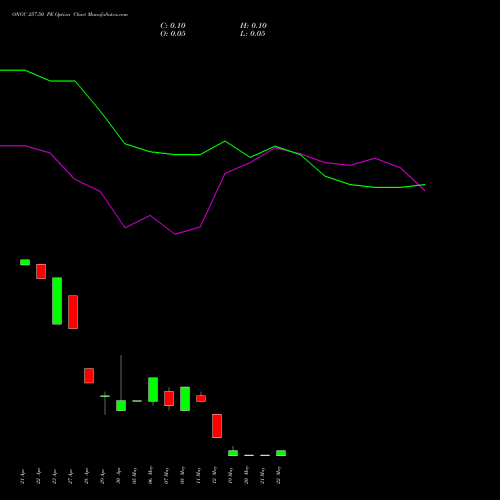Click the 21 May date label
Viewport: 500px width, 500px height.
coord(263,475)
